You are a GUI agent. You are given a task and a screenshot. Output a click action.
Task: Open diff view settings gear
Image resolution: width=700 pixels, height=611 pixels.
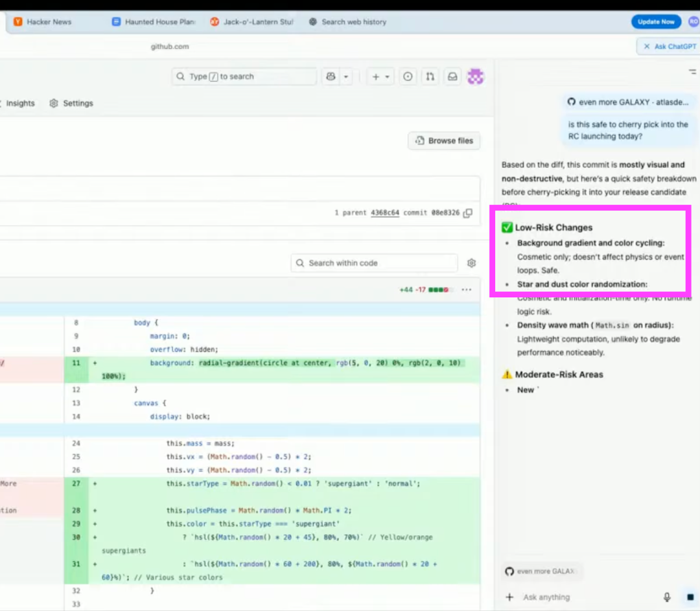click(471, 263)
